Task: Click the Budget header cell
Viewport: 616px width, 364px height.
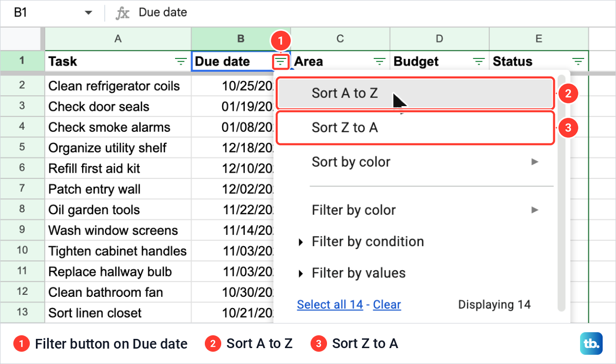Action: click(x=439, y=62)
